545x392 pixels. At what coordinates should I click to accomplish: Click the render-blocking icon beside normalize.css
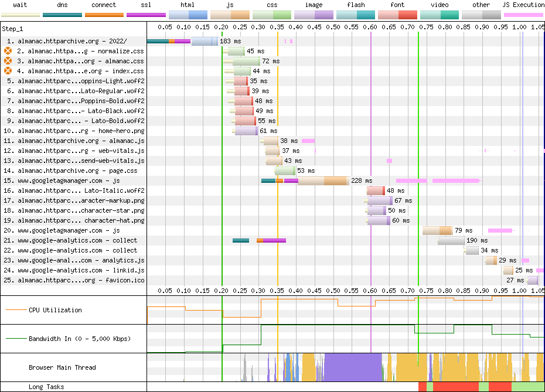point(8,51)
